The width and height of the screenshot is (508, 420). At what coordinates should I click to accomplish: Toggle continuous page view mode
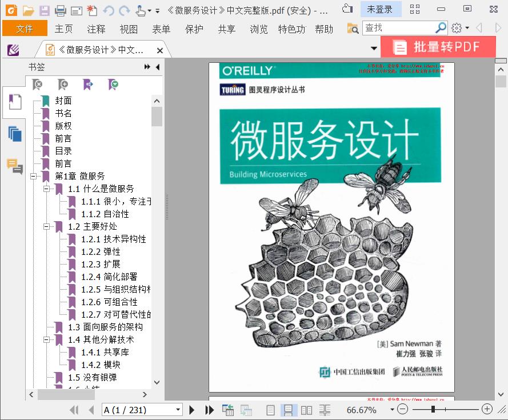pyautogui.click(x=288, y=410)
